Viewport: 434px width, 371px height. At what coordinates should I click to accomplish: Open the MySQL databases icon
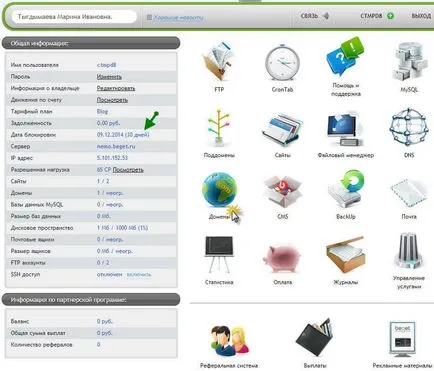tap(409, 62)
